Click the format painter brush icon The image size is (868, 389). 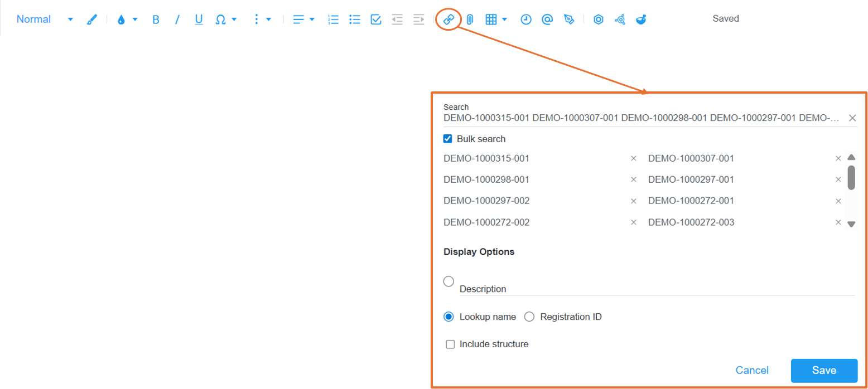click(x=92, y=20)
